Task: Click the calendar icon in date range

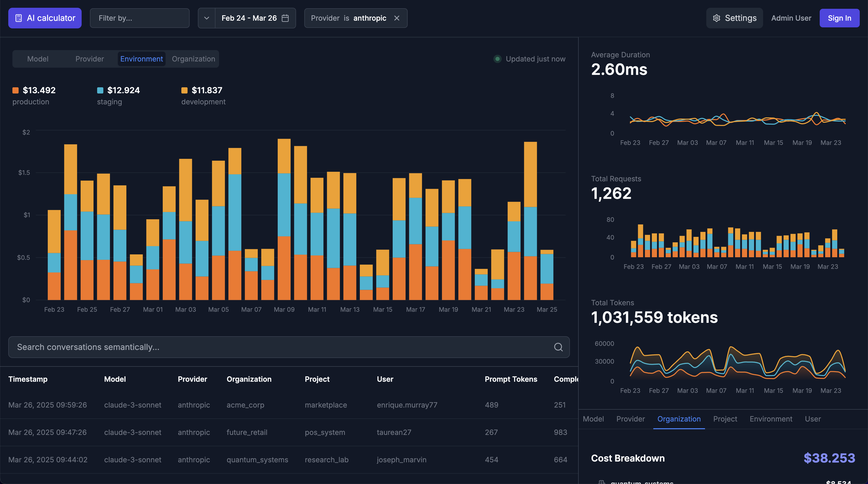Action: [285, 18]
